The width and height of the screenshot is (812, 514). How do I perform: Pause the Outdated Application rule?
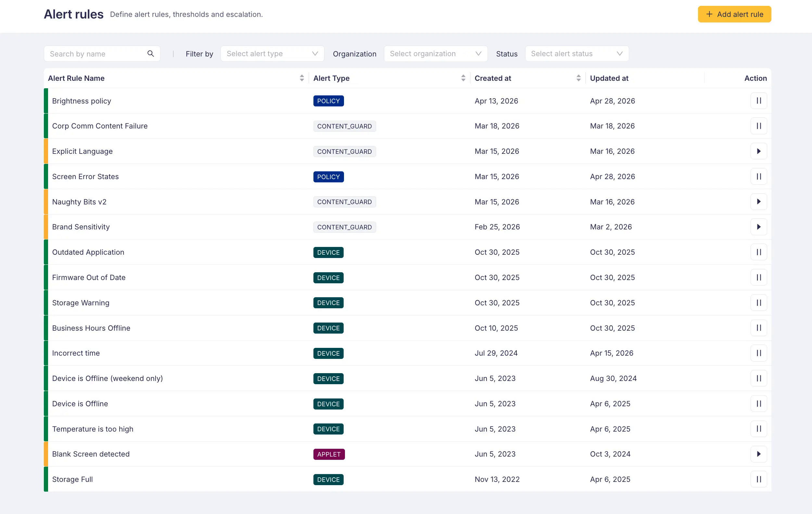coord(758,252)
